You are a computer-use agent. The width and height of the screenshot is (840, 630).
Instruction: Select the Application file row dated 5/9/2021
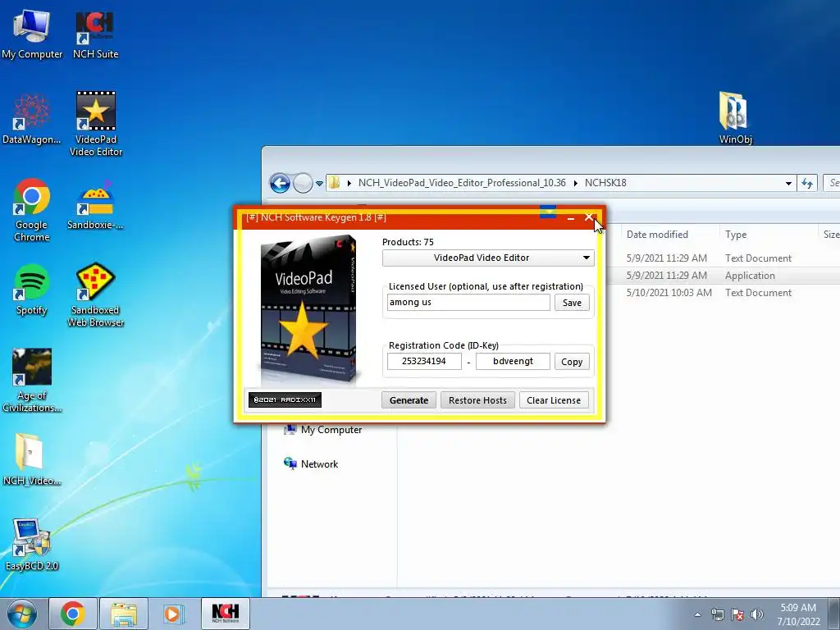point(723,276)
